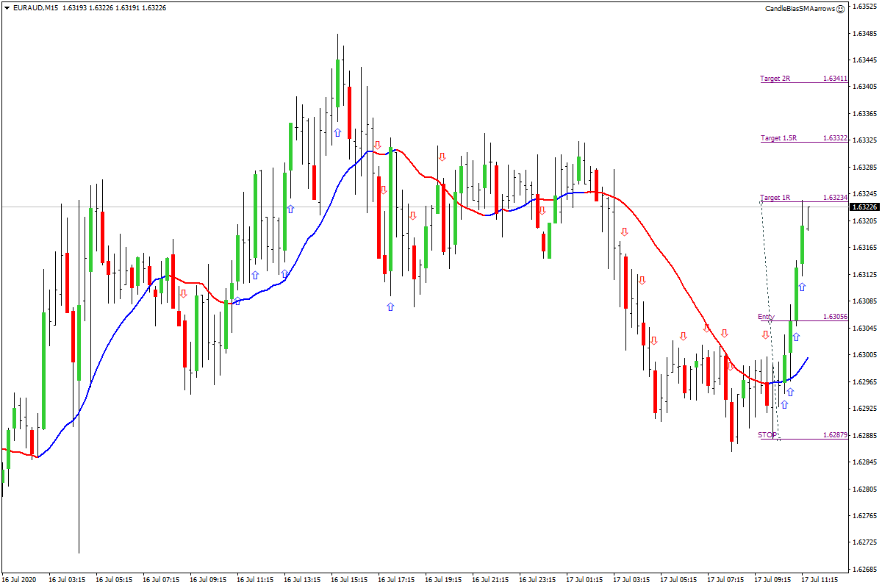Click the 17 Jul 11:15 time label
Screen dimensions: 882x588
coord(820,580)
